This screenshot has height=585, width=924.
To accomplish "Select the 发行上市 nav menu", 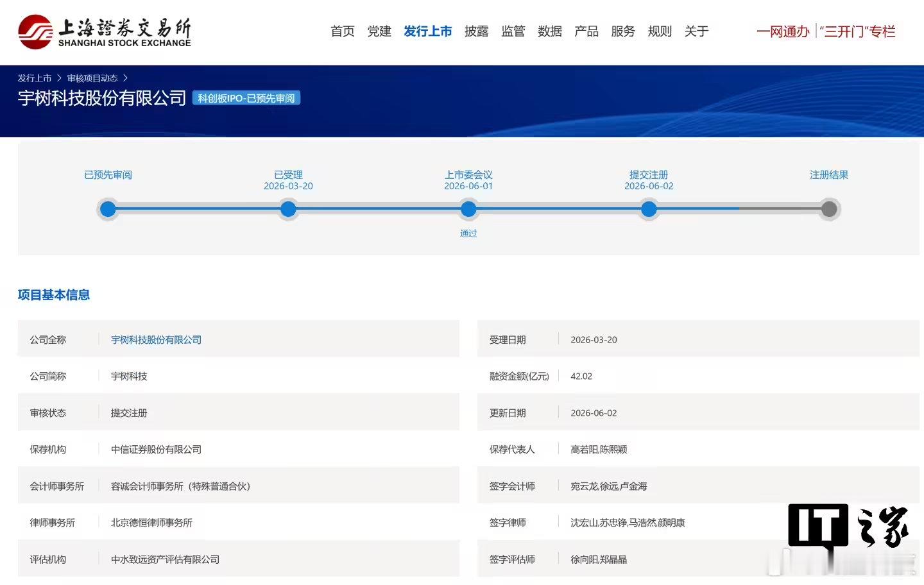I will pos(428,31).
